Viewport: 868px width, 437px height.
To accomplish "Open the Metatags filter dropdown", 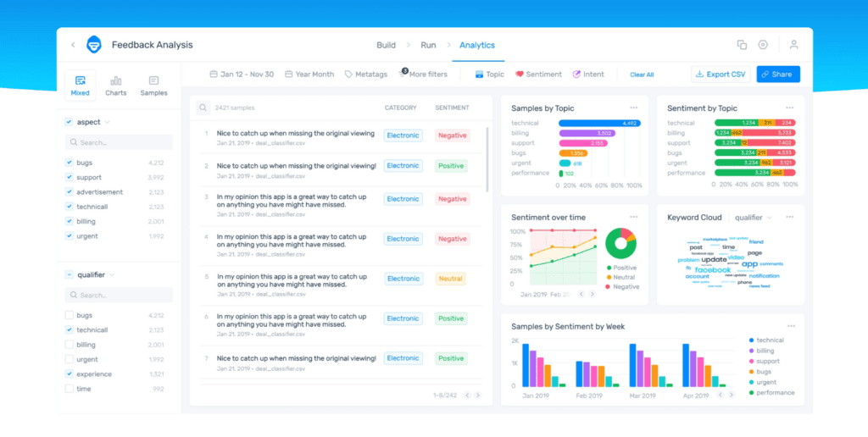I will [x=366, y=75].
